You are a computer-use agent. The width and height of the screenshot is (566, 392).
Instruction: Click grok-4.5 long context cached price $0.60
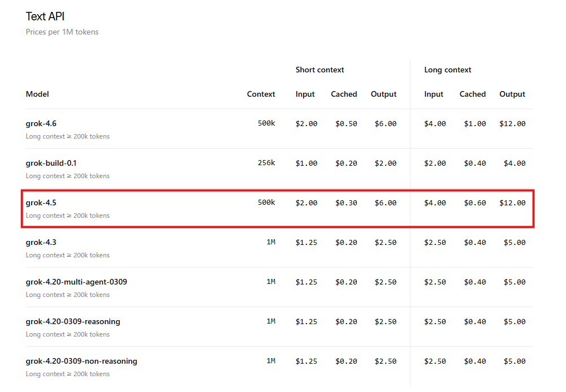(474, 203)
